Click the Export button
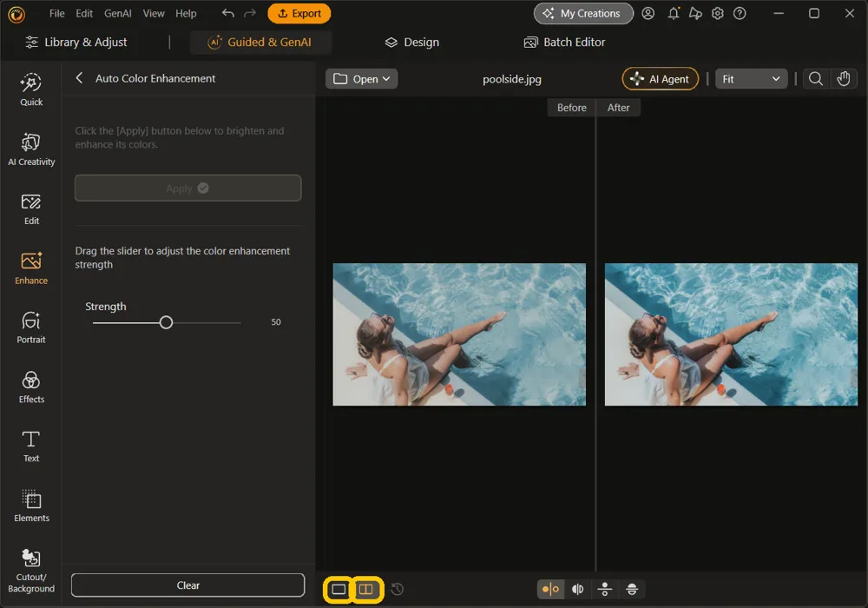Screen dimensions: 868x608 click(299, 13)
